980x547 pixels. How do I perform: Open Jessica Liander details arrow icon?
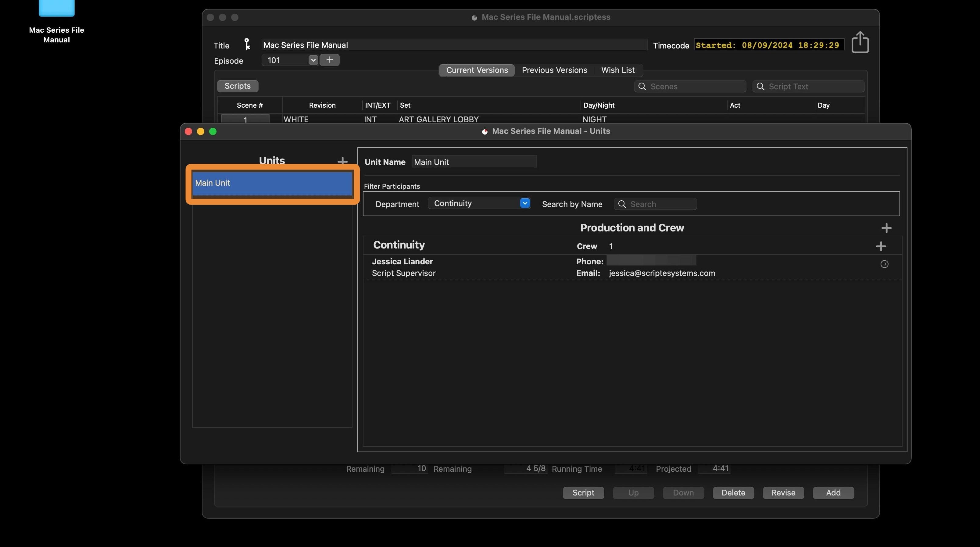[x=884, y=264]
